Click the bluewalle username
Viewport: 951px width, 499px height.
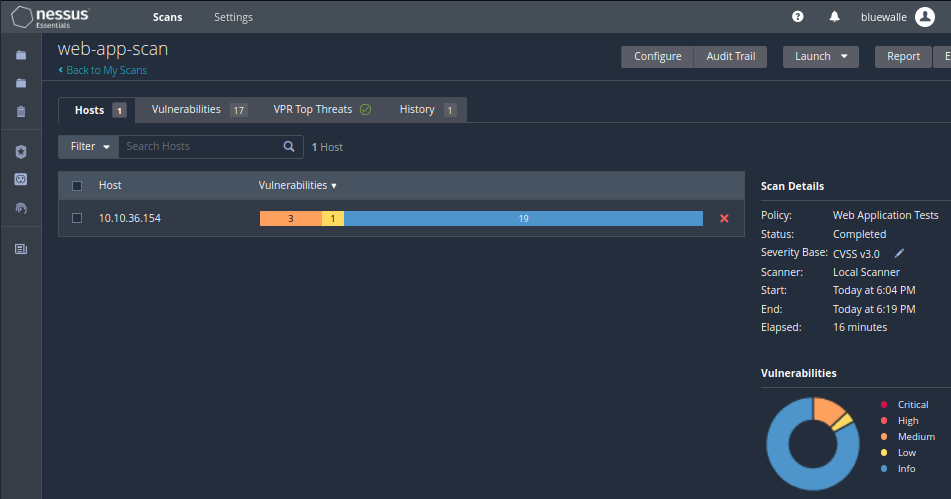click(x=884, y=17)
